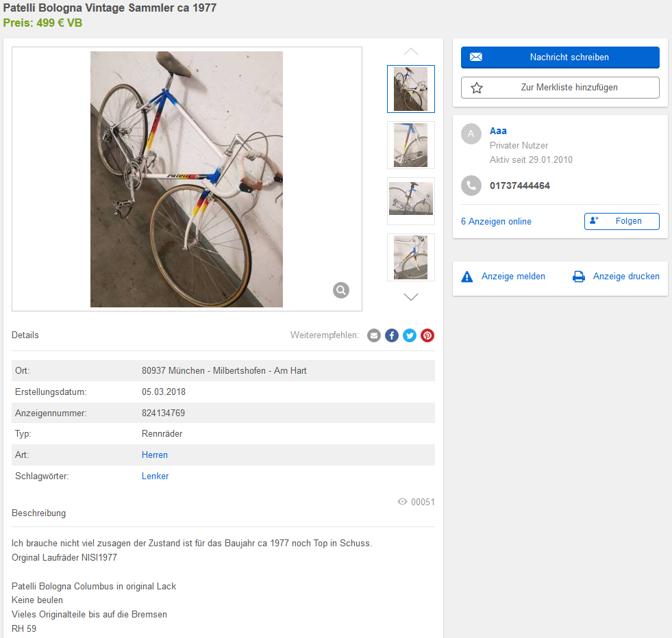This screenshot has width=672, height=638.
Task: Click the user avatar circle icon
Action: (471, 133)
